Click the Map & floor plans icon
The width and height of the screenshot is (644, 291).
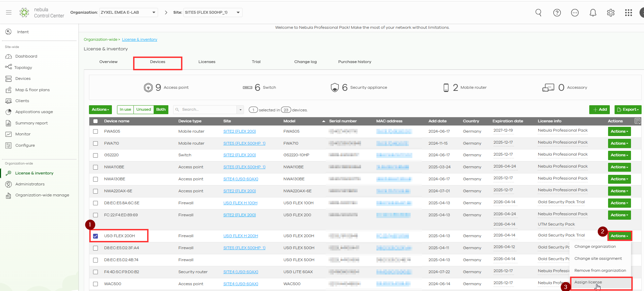point(9,90)
